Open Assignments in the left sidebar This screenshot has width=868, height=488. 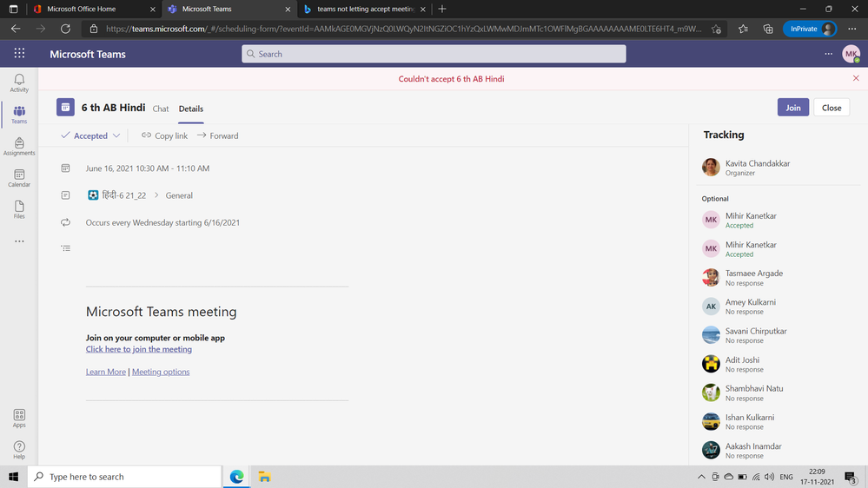click(x=19, y=146)
